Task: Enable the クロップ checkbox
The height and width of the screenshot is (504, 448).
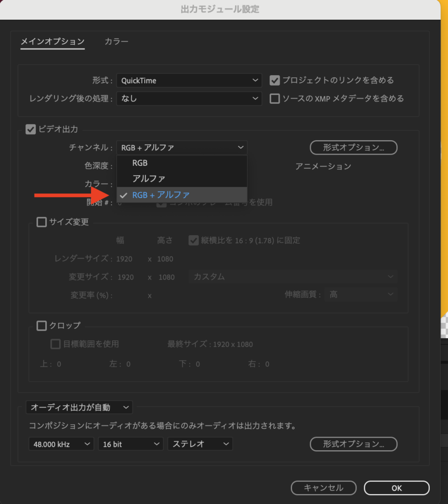Action: click(42, 325)
